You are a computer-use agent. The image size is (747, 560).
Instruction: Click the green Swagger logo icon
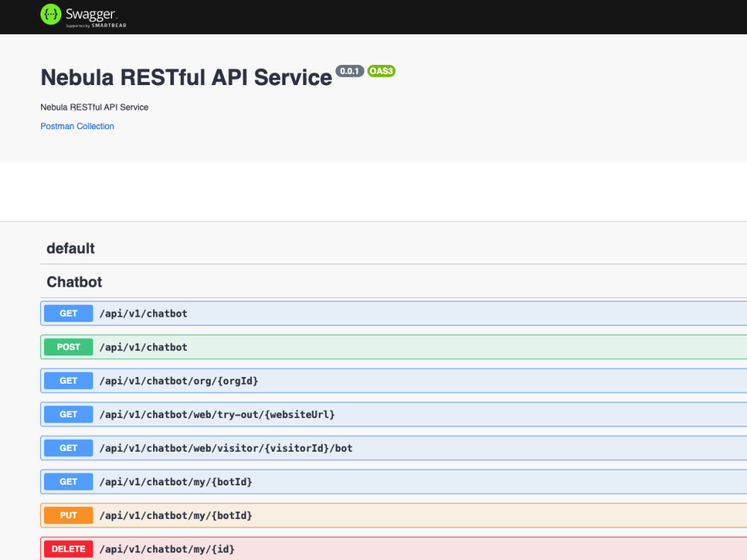51,14
